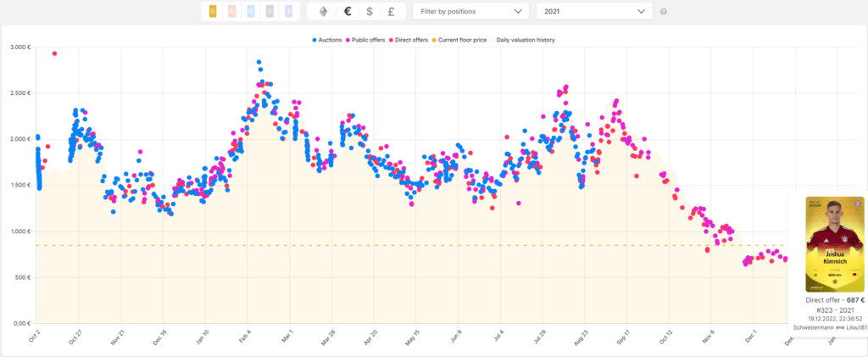Click the 'Mar 26' x-axis date label

(x=326, y=337)
